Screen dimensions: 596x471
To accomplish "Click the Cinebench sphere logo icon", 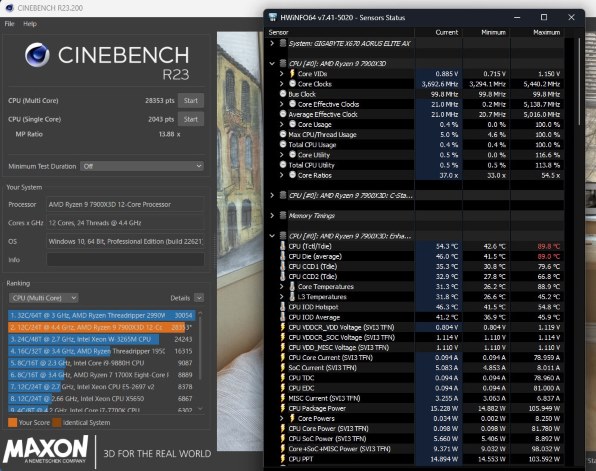I will click(37, 55).
